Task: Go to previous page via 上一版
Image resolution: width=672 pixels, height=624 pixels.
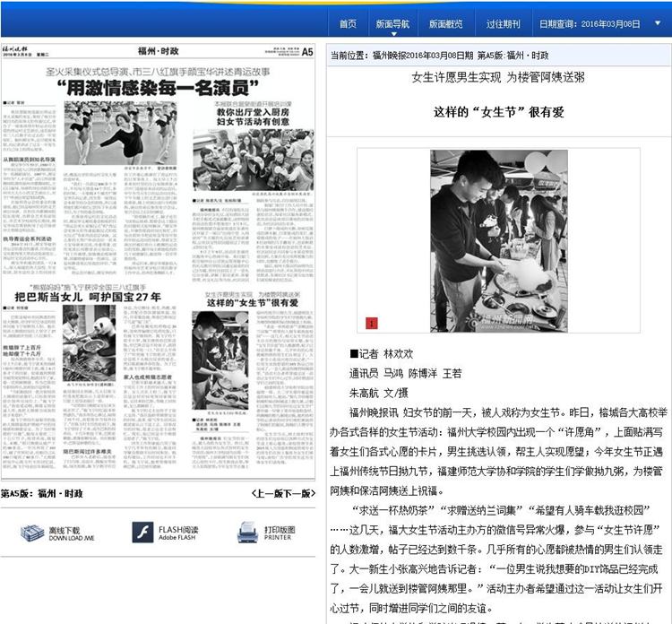Action: tap(268, 494)
